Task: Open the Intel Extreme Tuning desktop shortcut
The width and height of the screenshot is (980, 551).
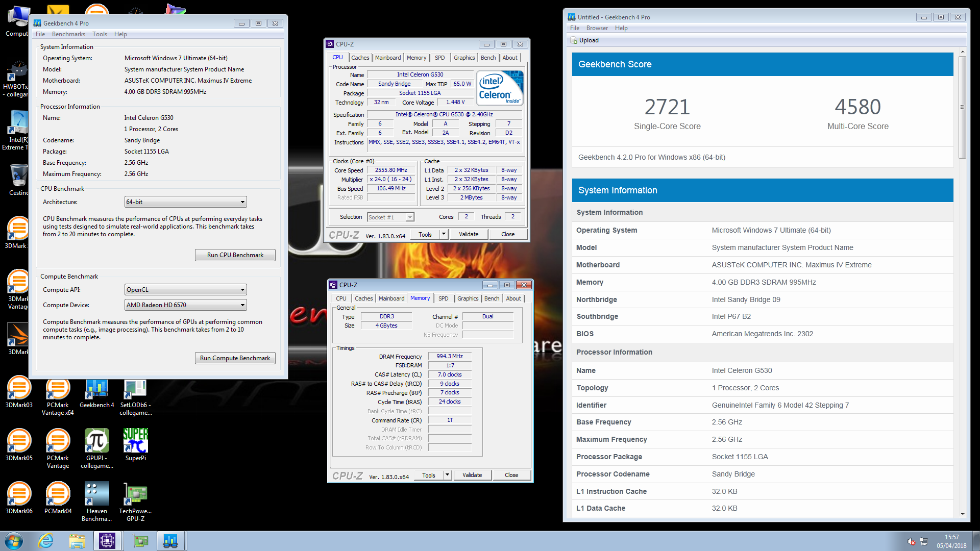Action: tap(17, 131)
